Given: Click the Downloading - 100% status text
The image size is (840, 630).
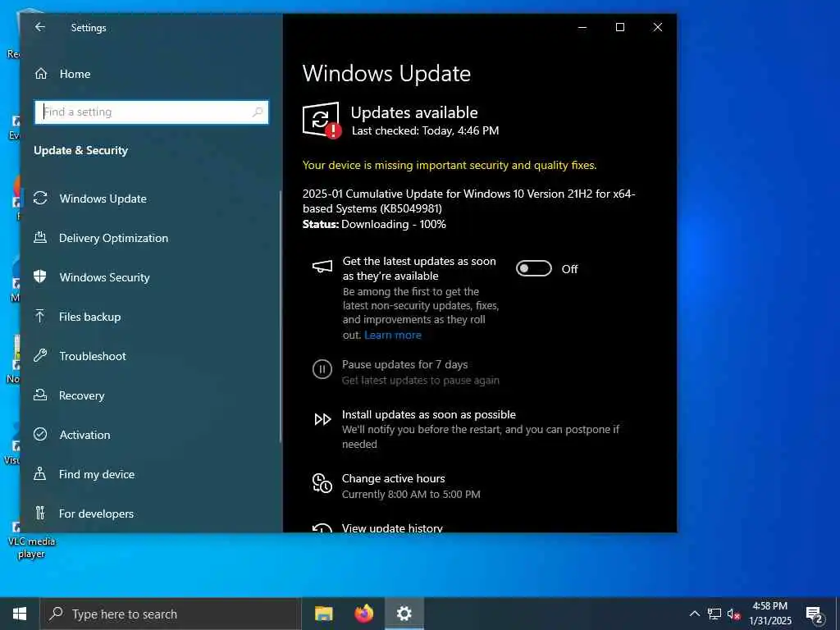Looking at the screenshot, I should tap(393, 224).
